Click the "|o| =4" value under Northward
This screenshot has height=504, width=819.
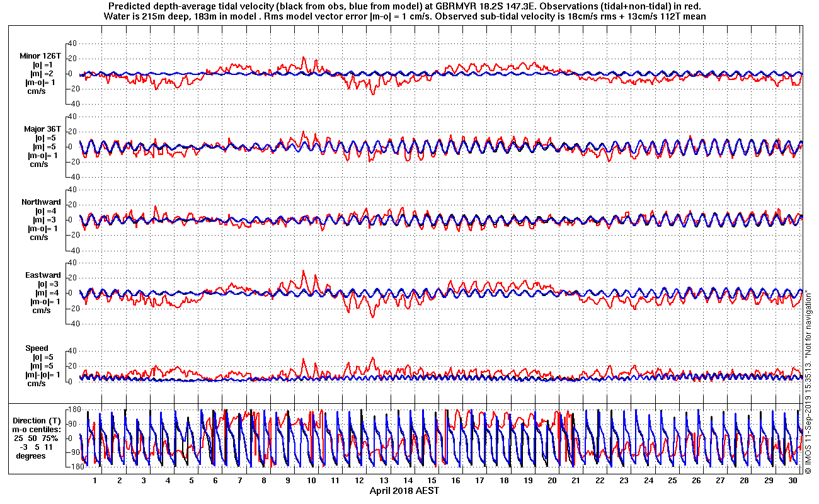click(47, 211)
